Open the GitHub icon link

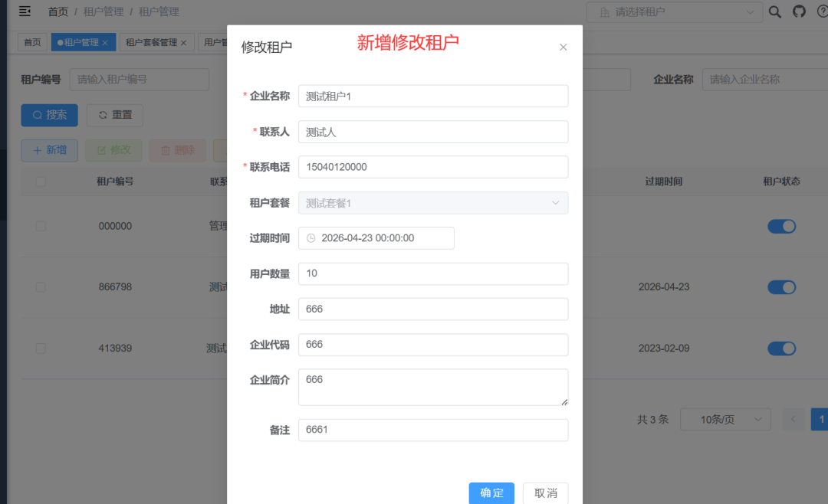pos(799,11)
